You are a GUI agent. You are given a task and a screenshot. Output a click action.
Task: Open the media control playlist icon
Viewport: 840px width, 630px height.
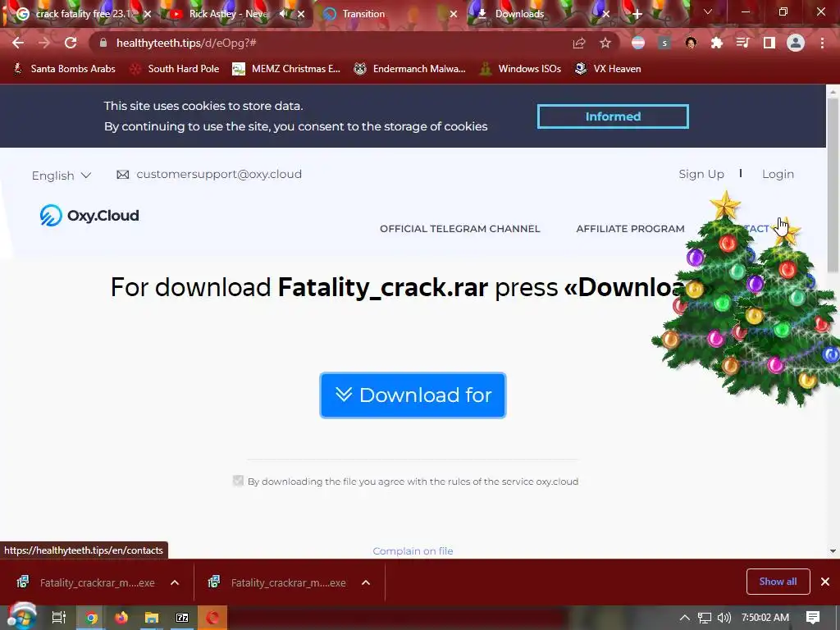click(743, 43)
